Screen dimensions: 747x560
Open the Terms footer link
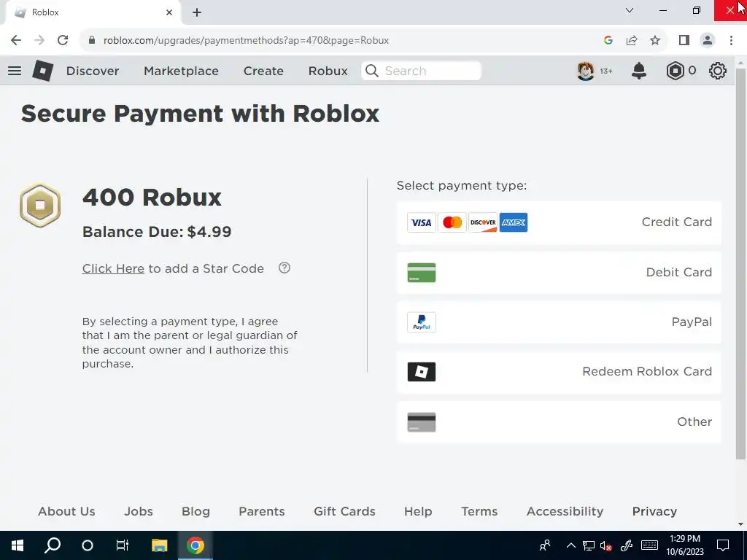tap(479, 511)
